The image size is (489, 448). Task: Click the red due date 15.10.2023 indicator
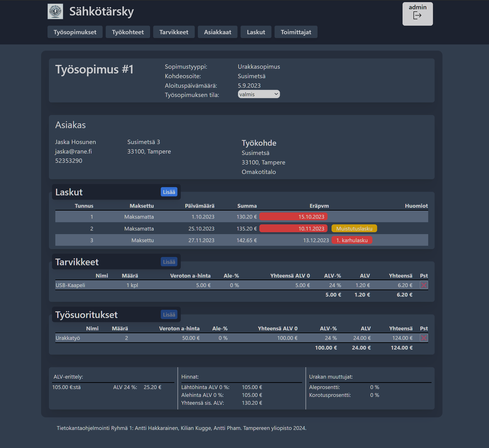tap(293, 217)
